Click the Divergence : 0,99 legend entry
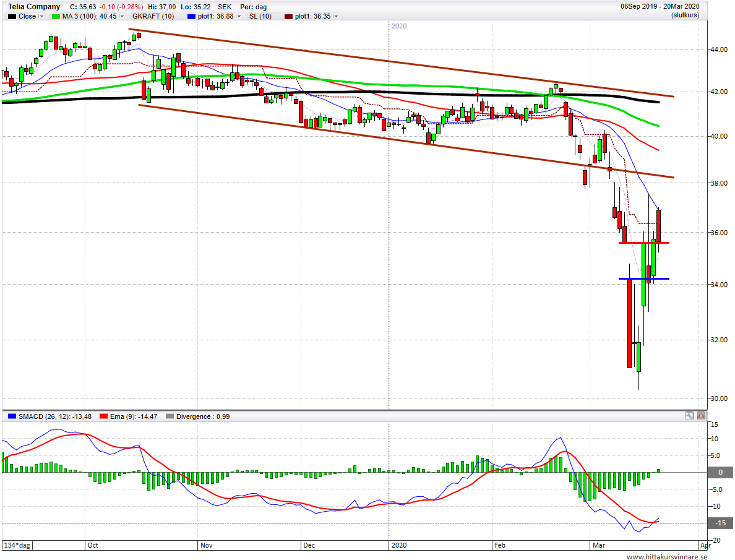The width and height of the screenshot is (735, 560). pyautogui.click(x=203, y=416)
